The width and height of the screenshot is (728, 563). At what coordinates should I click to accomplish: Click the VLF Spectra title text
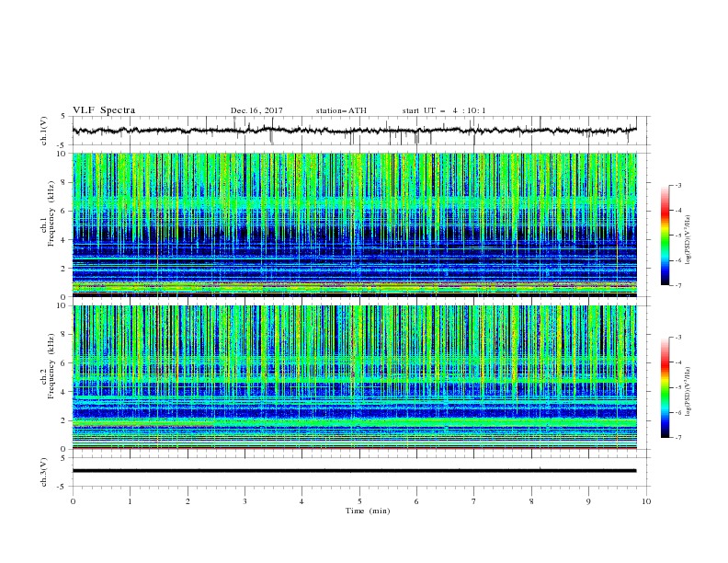point(104,110)
